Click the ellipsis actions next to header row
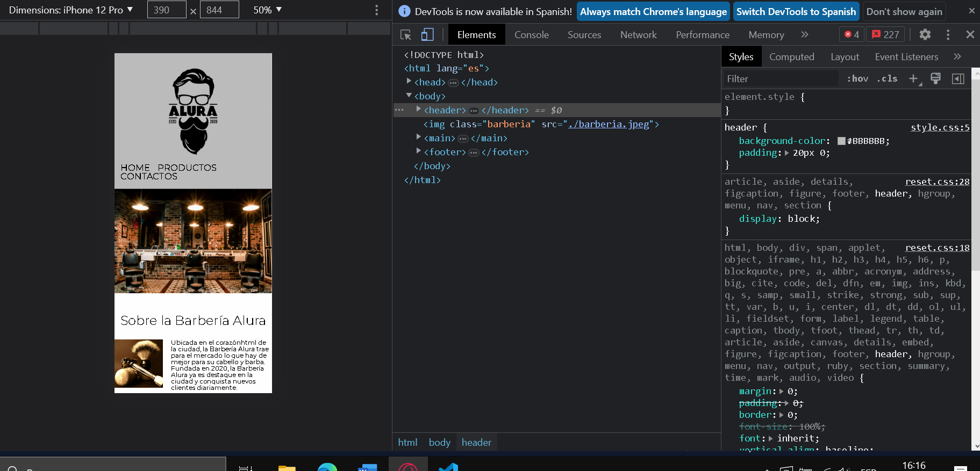The height and width of the screenshot is (471, 980). [399, 110]
